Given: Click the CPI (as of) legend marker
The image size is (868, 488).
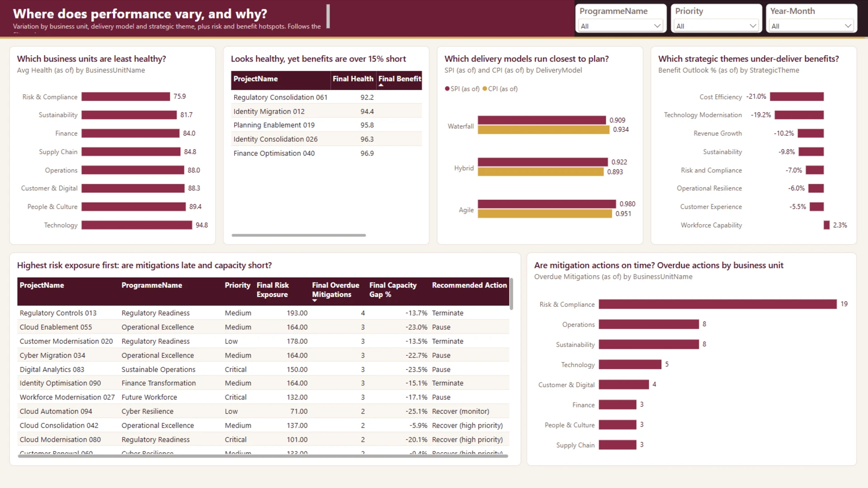Looking at the screenshot, I should [485, 89].
